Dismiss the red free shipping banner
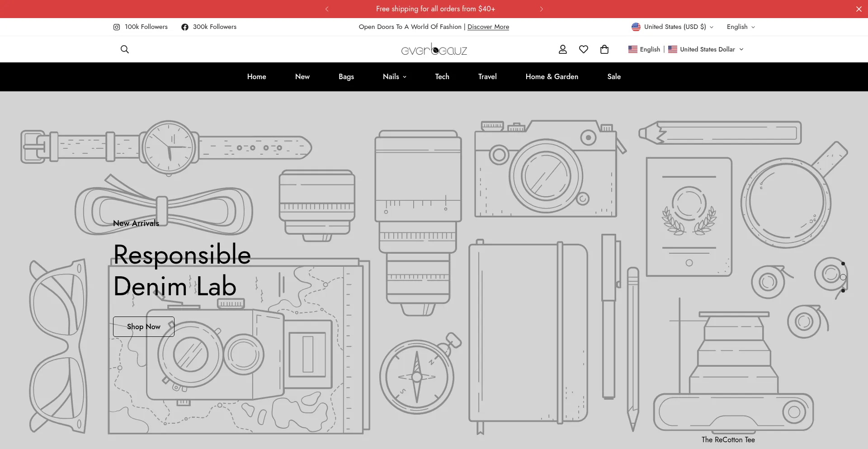 (x=859, y=9)
